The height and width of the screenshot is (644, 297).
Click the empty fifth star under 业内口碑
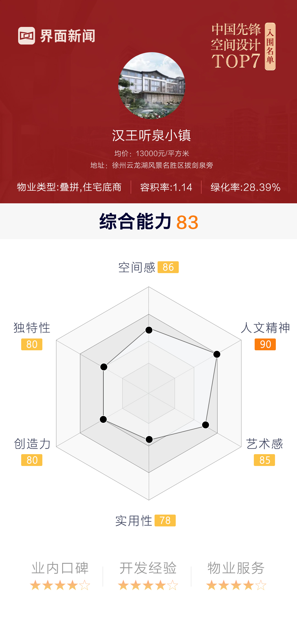(x=85, y=585)
